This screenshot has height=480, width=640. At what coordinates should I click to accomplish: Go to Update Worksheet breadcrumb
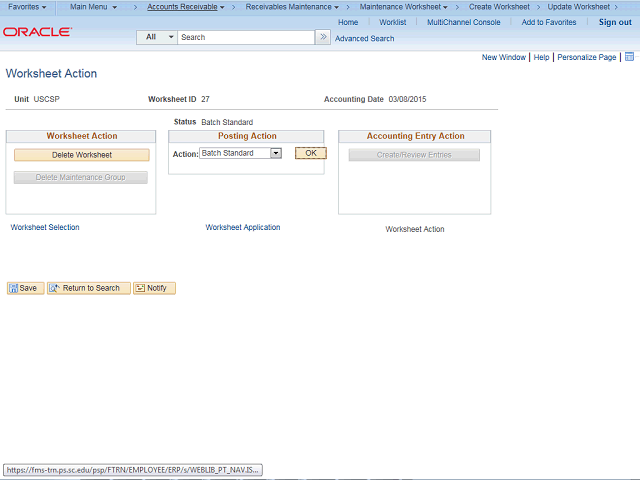[578, 7]
